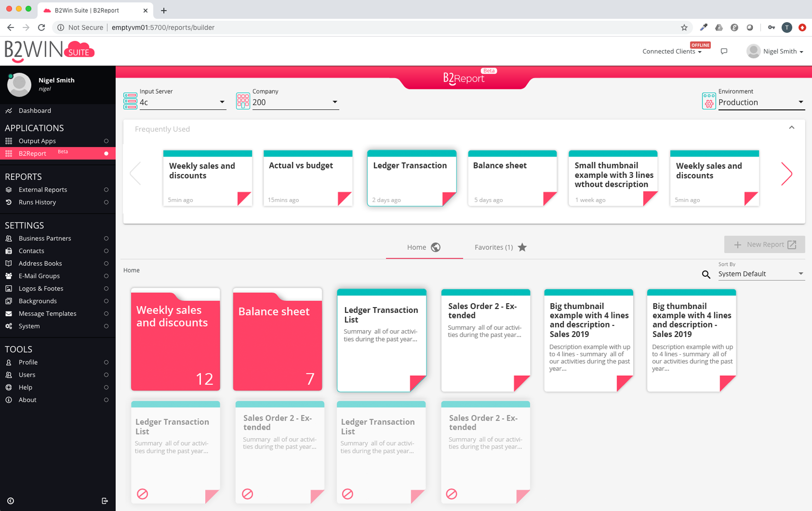This screenshot has height=511, width=812.
Task: Click the Business Partners circle indicator
Action: click(x=106, y=238)
